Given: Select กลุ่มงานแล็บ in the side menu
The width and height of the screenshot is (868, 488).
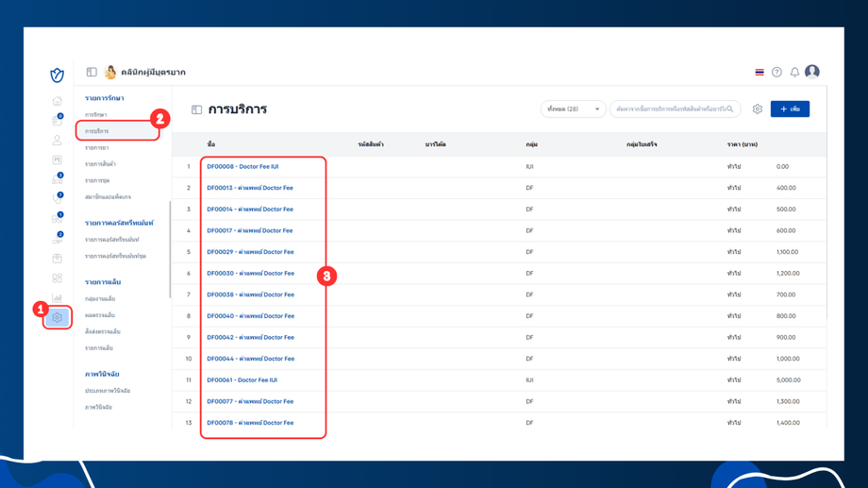Looking at the screenshot, I should click(100, 298).
